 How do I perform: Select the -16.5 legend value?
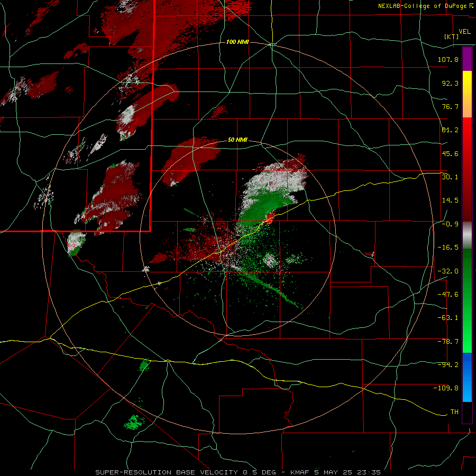448,248
